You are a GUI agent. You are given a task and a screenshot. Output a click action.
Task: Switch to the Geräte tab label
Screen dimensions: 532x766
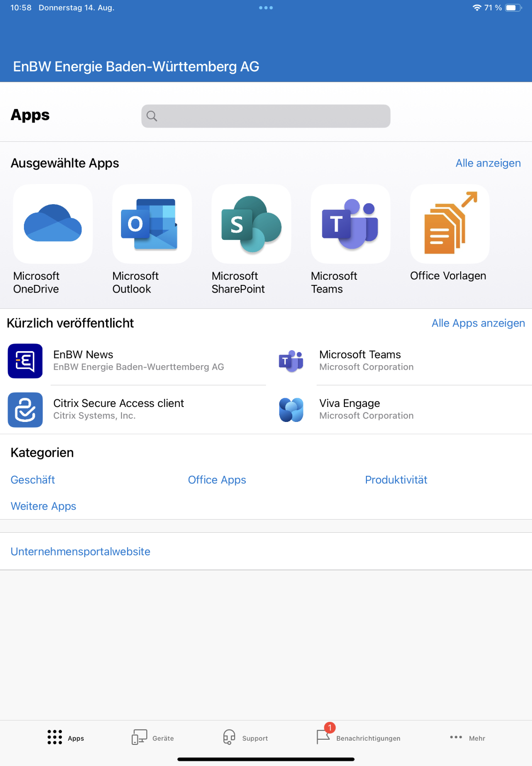(x=163, y=738)
